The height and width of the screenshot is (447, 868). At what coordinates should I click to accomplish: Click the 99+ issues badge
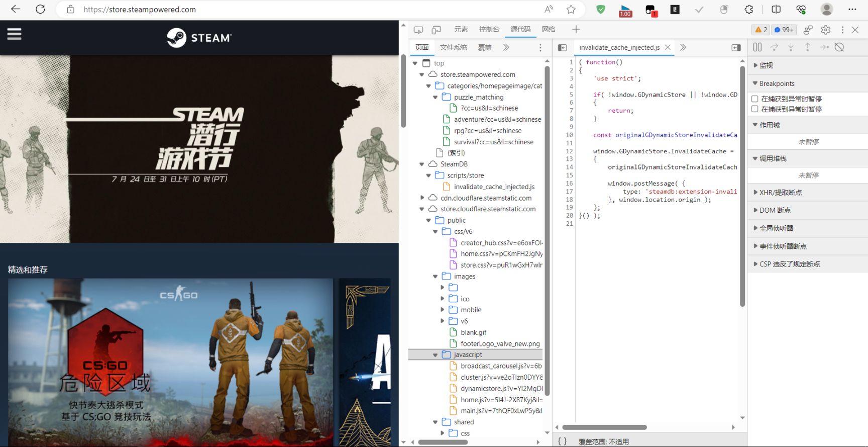coord(784,30)
